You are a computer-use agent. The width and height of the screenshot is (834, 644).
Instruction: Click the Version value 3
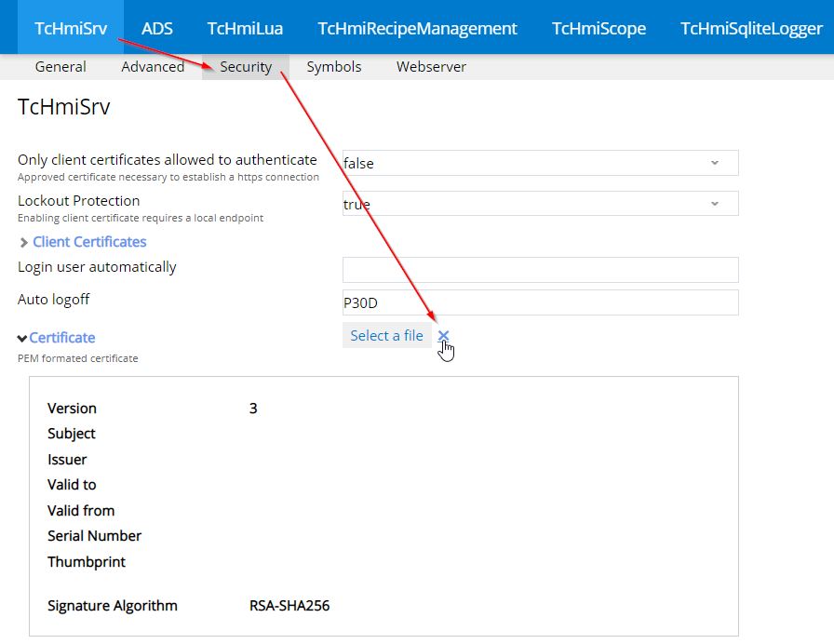(253, 409)
